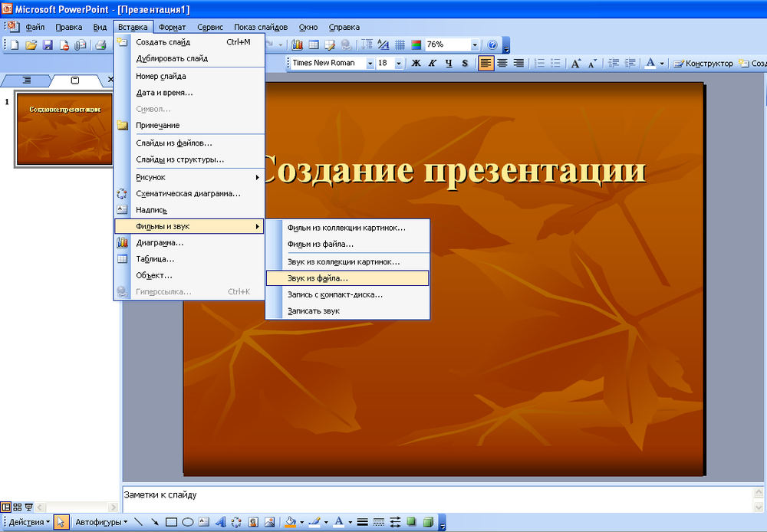Click the Print icon in the toolbar
This screenshot has height=532, width=767.
[x=100, y=45]
